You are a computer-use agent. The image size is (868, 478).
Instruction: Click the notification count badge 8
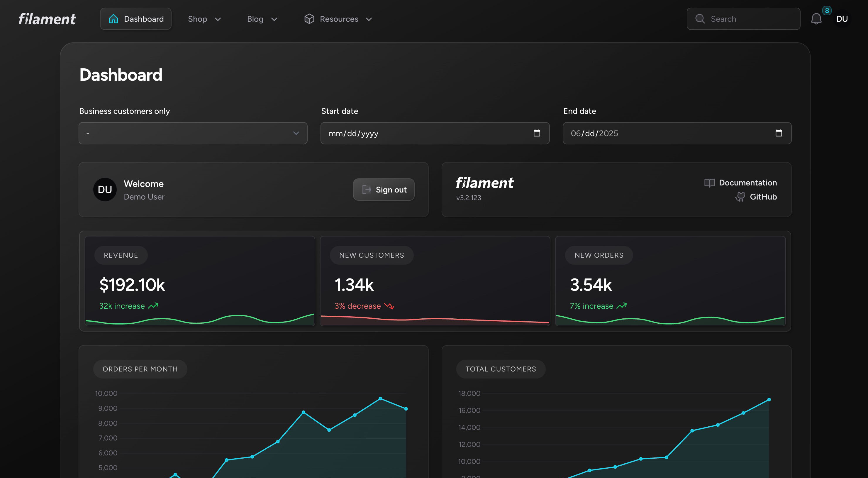click(x=827, y=11)
